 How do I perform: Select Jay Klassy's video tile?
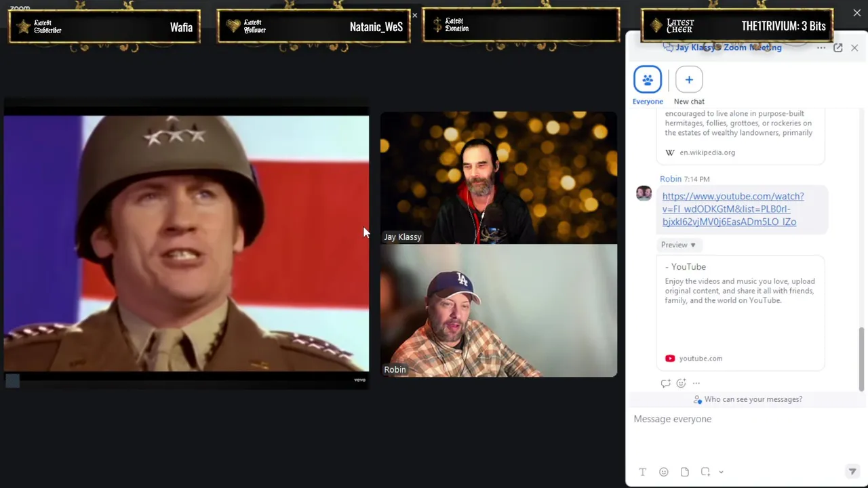click(x=498, y=178)
